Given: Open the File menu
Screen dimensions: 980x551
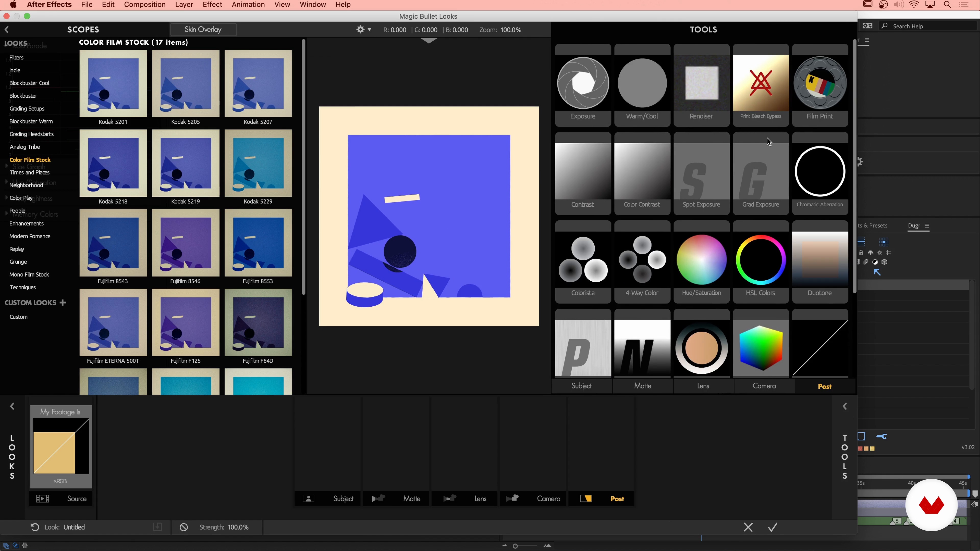Looking at the screenshot, I should (x=87, y=5).
